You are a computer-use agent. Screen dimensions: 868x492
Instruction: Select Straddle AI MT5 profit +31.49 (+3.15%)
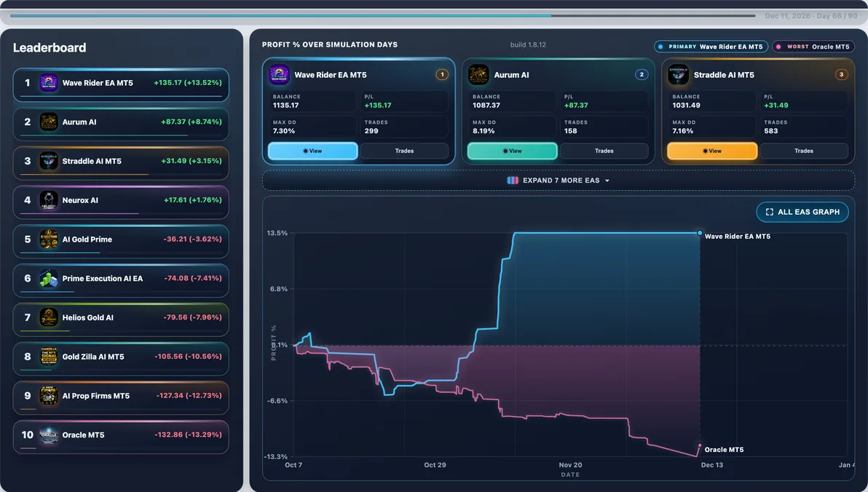[192, 161]
